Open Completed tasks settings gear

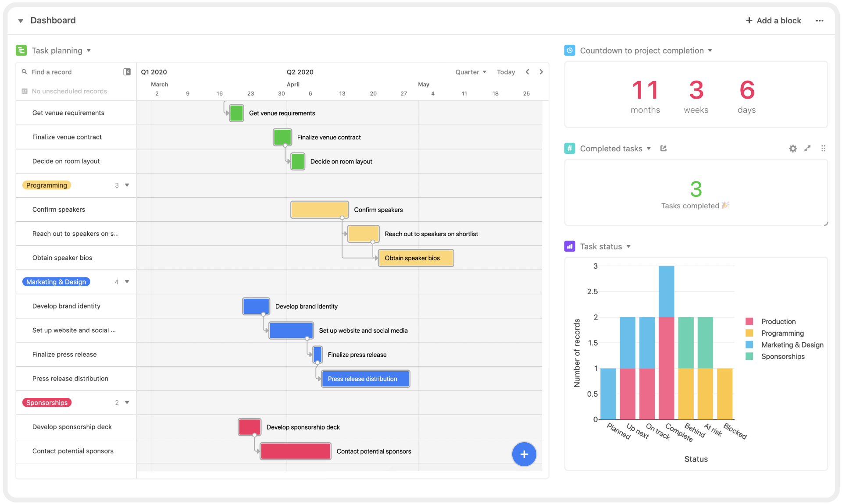coord(793,149)
